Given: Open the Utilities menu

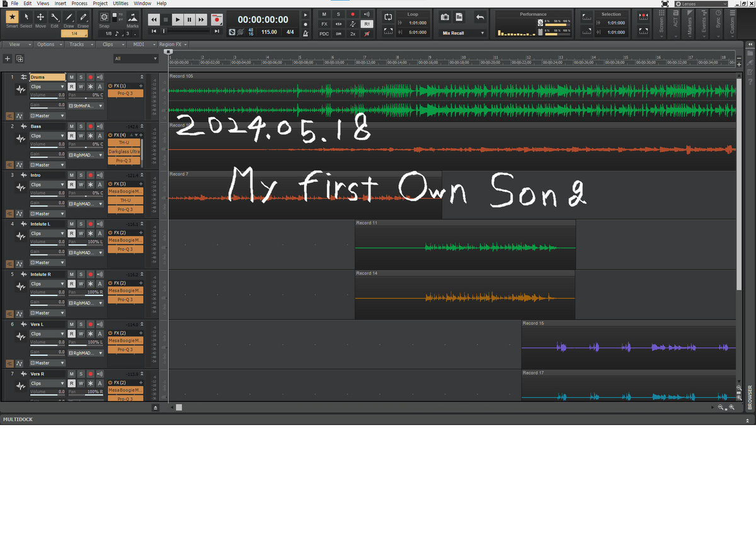Looking at the screenshot, I should pos(120,3).
